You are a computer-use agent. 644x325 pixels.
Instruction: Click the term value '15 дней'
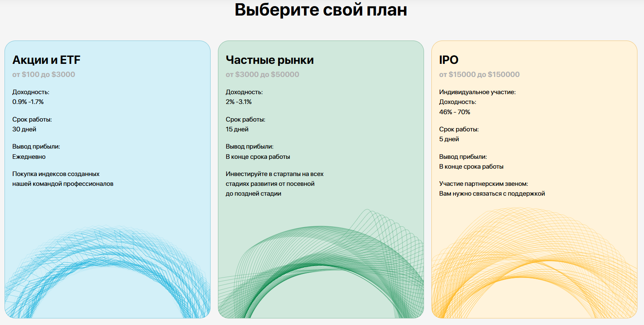coord(237,129)
